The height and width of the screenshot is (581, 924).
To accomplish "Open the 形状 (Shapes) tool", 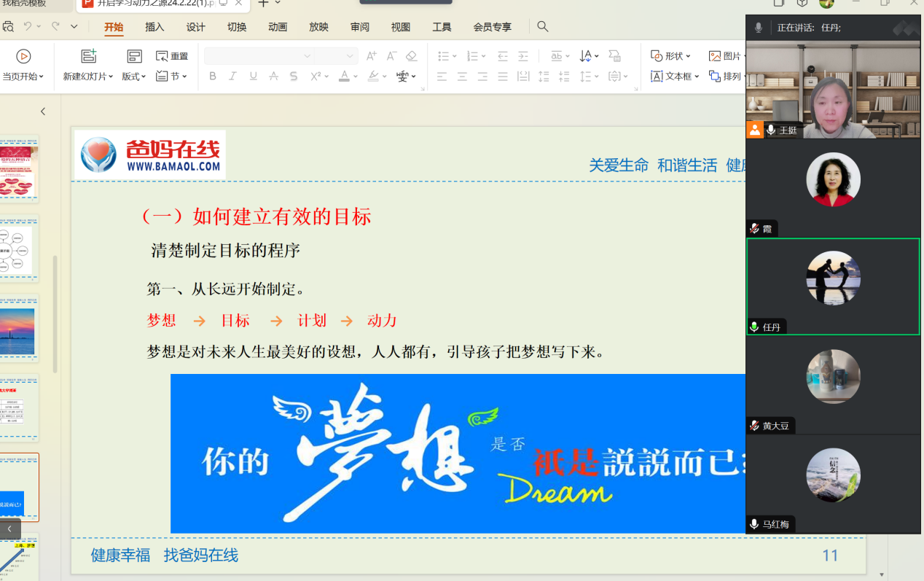I will pos(658,55).
